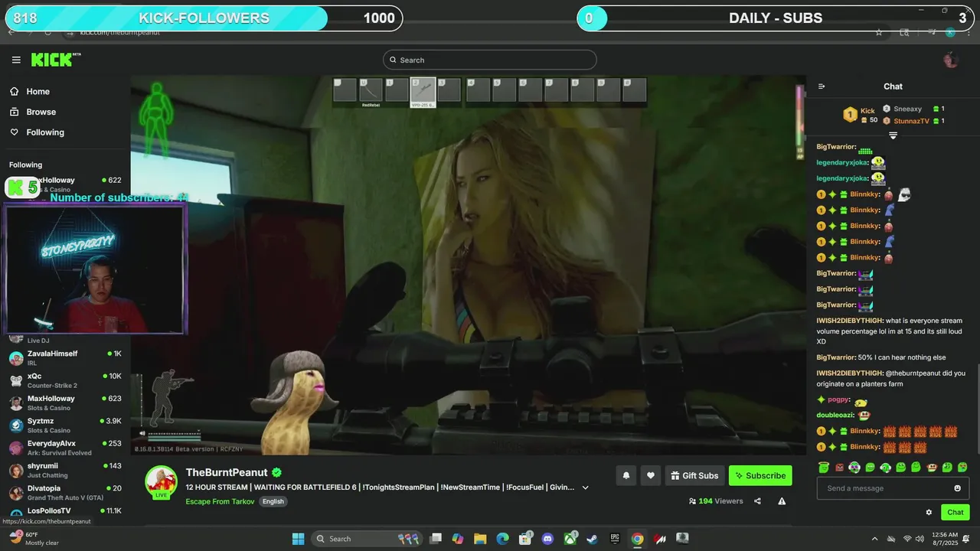This screenshot has width=980, height=551.
Task: Open Divatopia channel in sidebar
Action: point(65,492)
